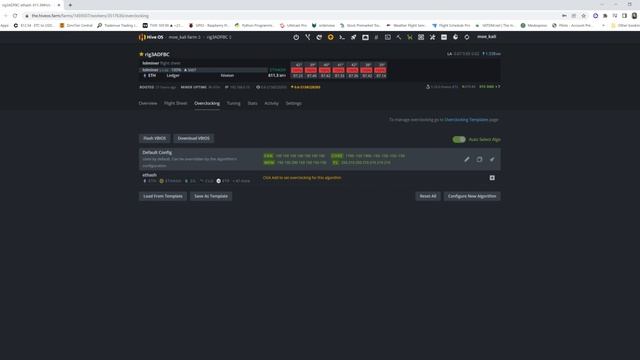Image resolution: width=640 pixels, height=360 pixels.
Task: Copy the Default Config overclock settings
Action: (479, 159)
